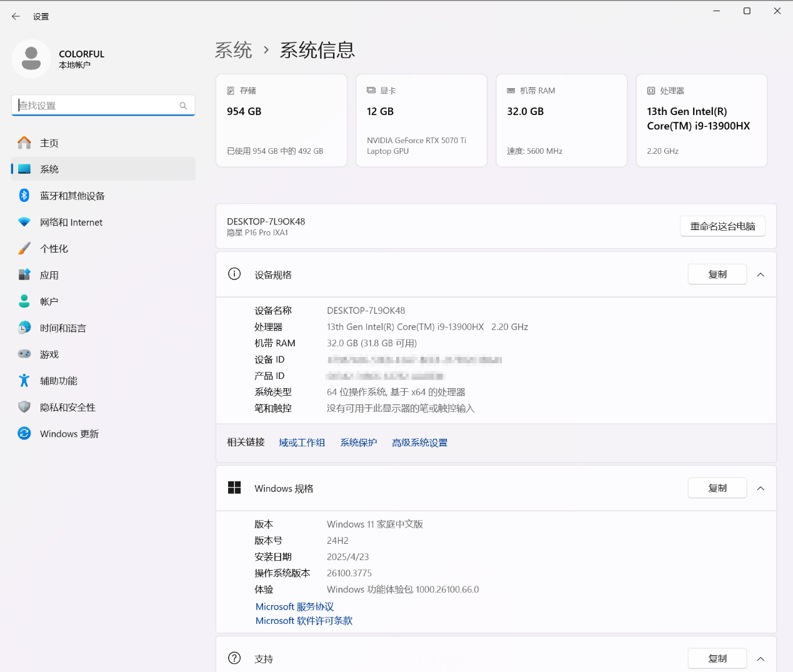Focus the 查找设置 search field

97,106
